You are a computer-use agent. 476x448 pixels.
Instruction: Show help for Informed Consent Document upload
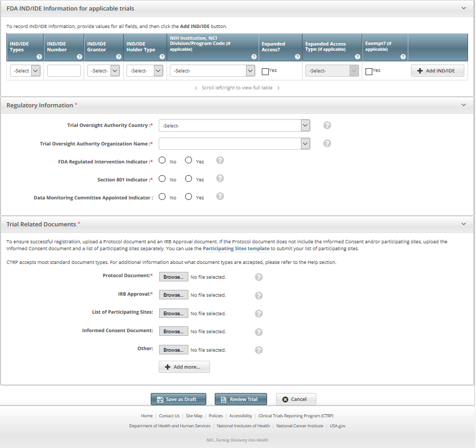pos(259,332)
